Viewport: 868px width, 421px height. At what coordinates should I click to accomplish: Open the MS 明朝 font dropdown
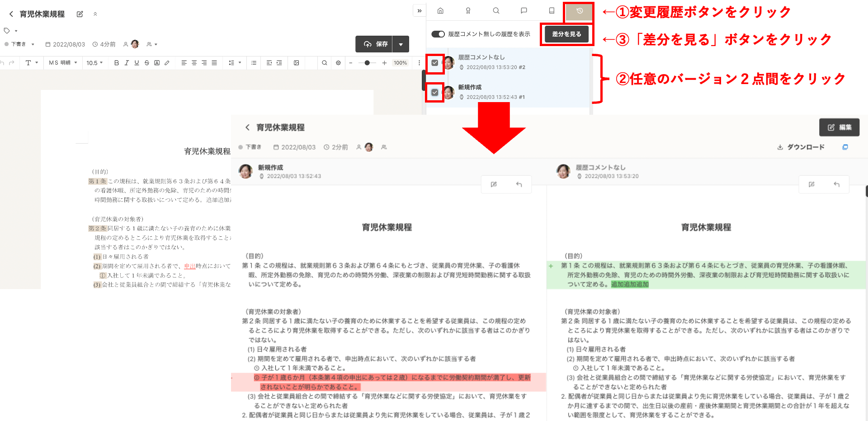[63, 63]
